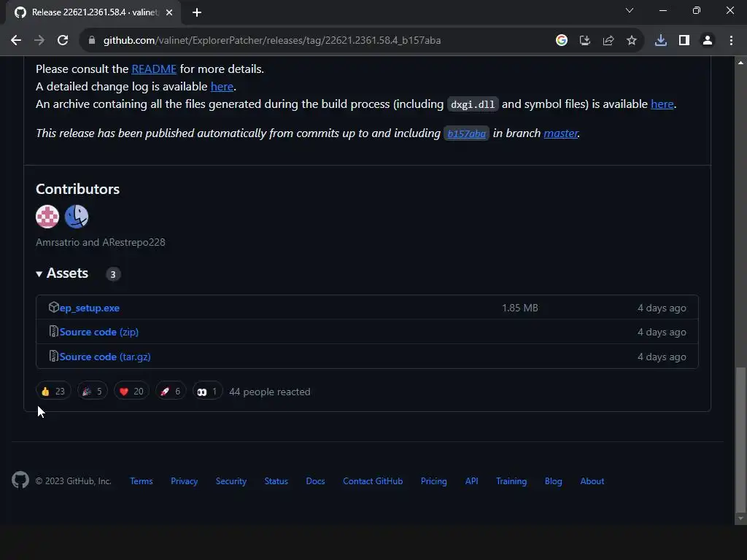Reload the current page
The image size is (747, 560).
pyautogui.click(x=63, y=41)
